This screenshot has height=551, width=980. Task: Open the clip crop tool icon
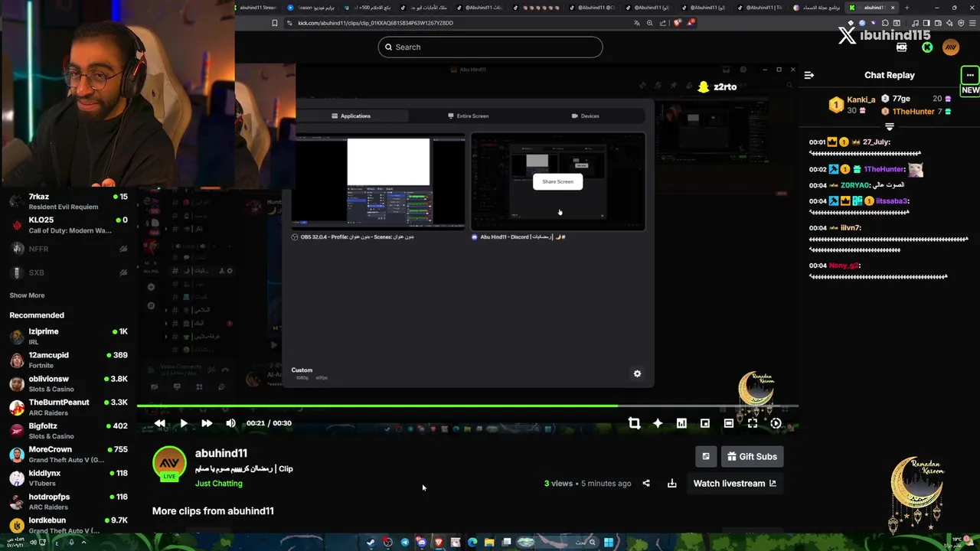634,423
